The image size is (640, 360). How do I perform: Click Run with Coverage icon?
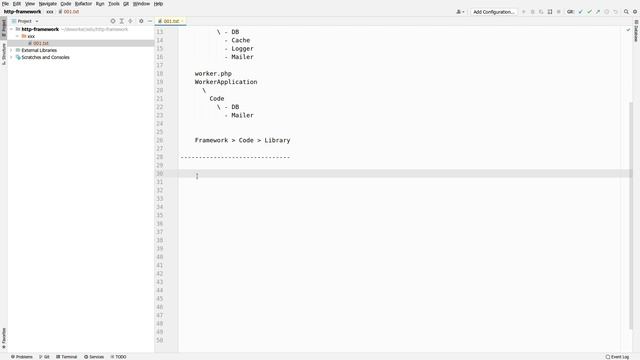coord(541,12)
